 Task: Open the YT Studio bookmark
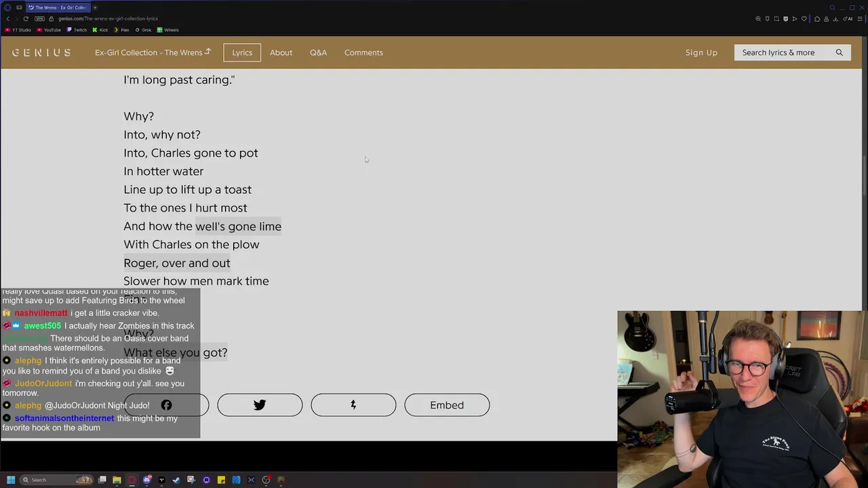(x=18, y=30)
